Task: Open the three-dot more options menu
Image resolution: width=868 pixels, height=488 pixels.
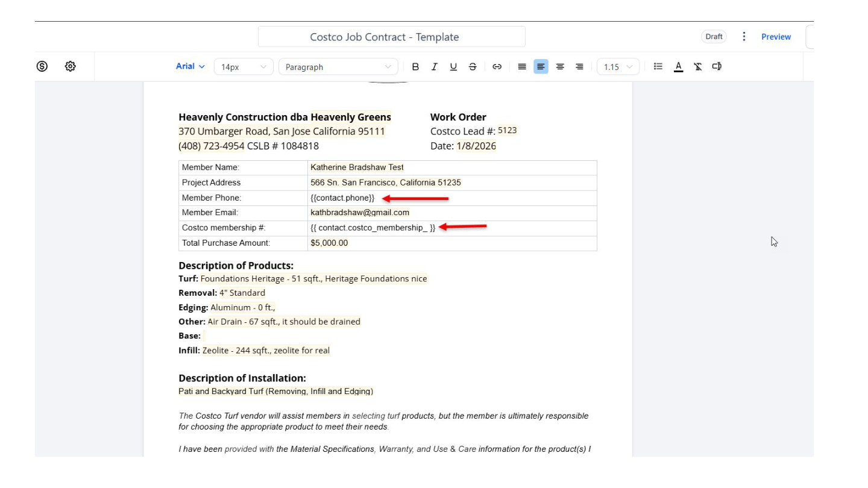Action: (x=744, y=37)
